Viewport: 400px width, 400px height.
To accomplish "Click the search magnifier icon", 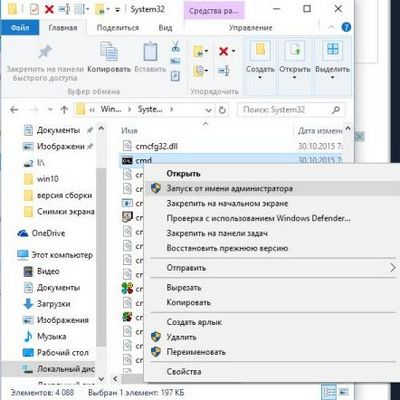I will point(336,109).
